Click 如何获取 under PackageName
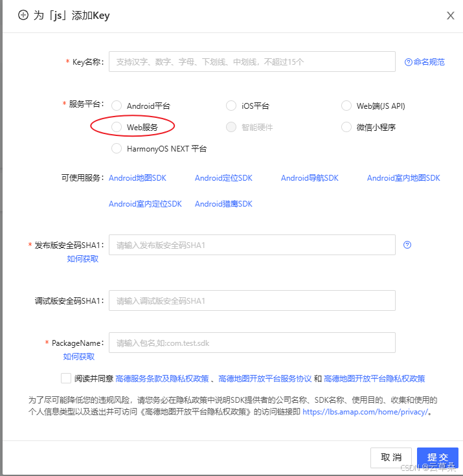463x476 pixels. point(78,356)
